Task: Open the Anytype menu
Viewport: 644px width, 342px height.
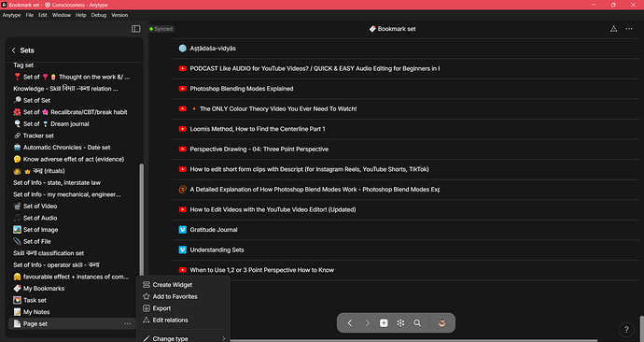Action: pyautogui.click(x=11, y=15)
